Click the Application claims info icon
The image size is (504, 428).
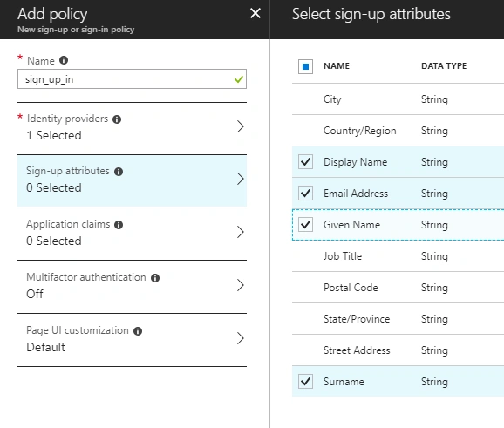click(x=119, y=225)
